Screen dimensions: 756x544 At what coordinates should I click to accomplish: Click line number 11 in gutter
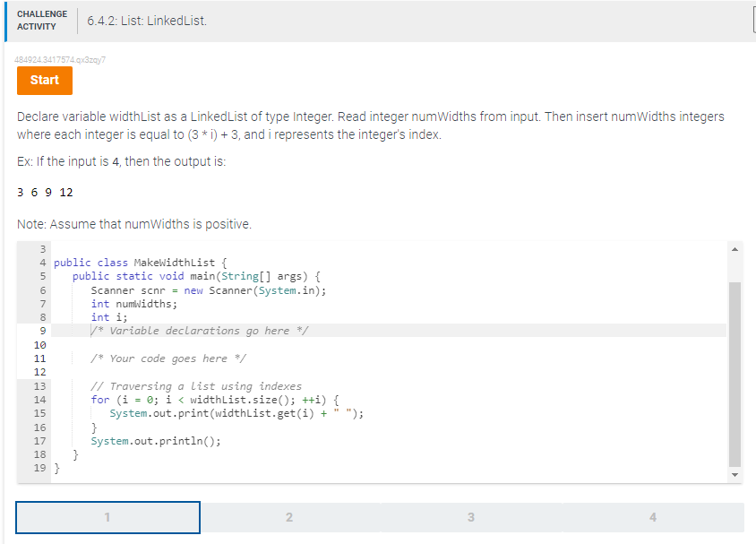tap(40, 358)
